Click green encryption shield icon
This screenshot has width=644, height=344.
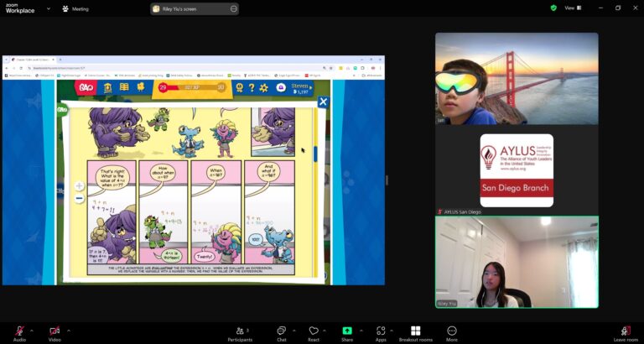coord(553,8)
